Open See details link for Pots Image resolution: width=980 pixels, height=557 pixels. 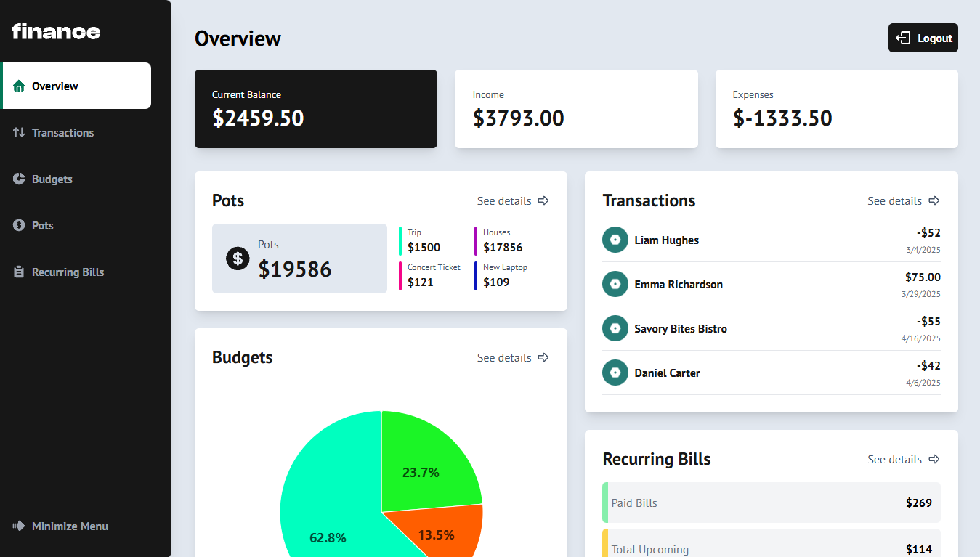513,200
